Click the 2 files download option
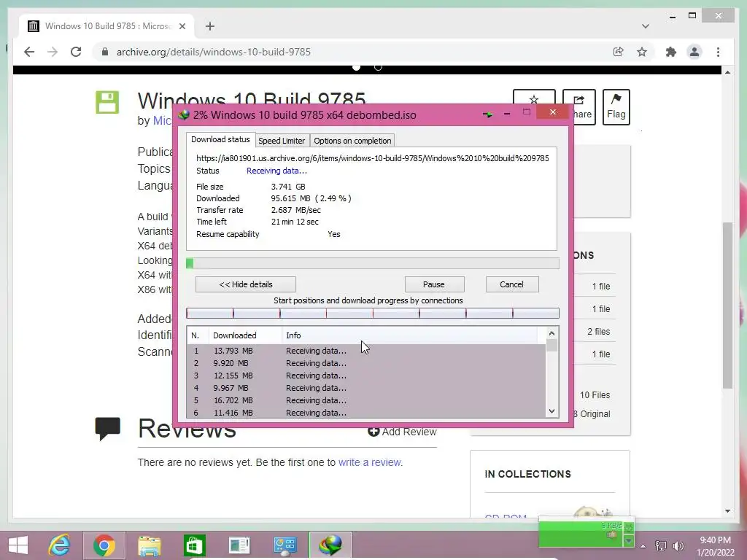Viewport: 747px width, 560px height. pos(598,332)
